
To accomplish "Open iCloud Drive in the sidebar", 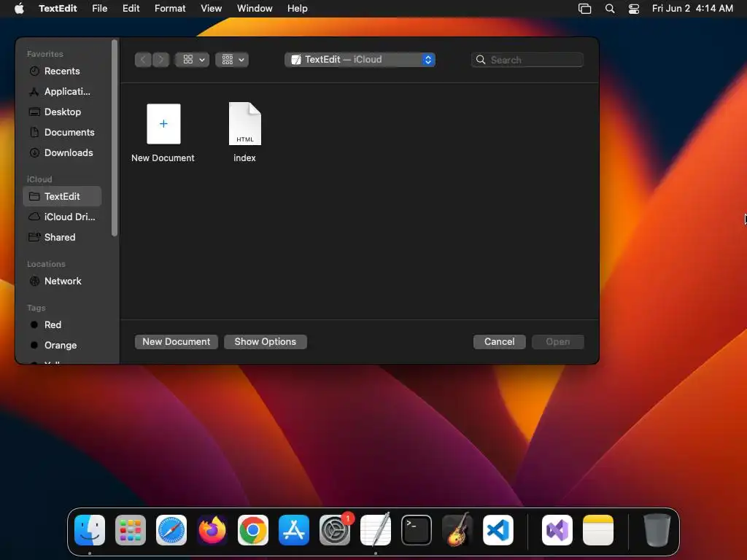I will pos(62,217).
